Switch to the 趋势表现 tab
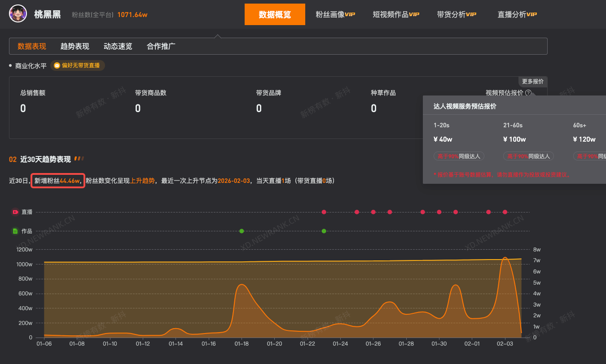The image size is (606, 364). pos(76,46)
